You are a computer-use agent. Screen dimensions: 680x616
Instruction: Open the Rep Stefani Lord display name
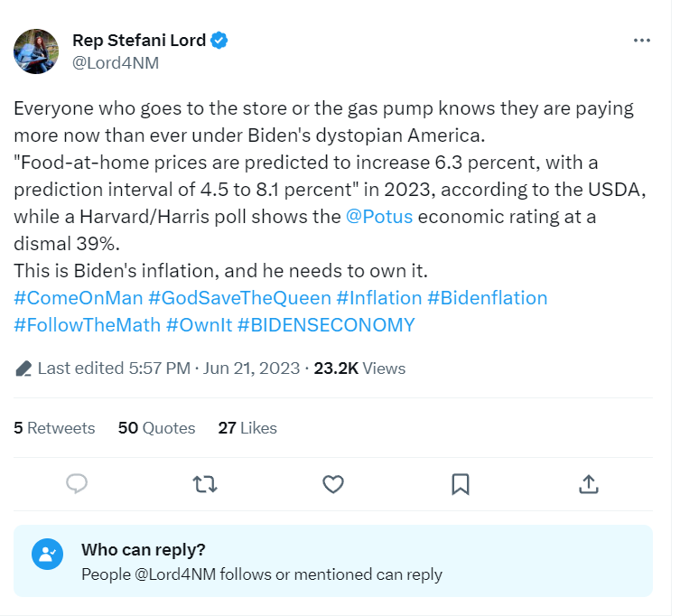[139, 40]
